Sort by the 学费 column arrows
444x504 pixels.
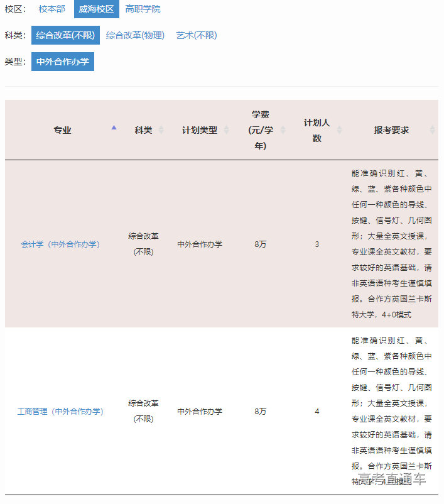[x=283, y=130]
